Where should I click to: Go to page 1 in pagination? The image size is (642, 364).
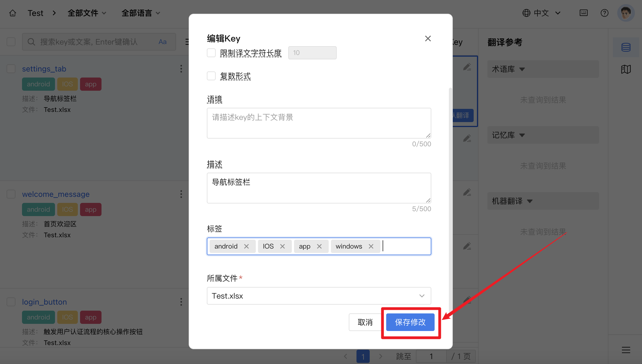363,357
